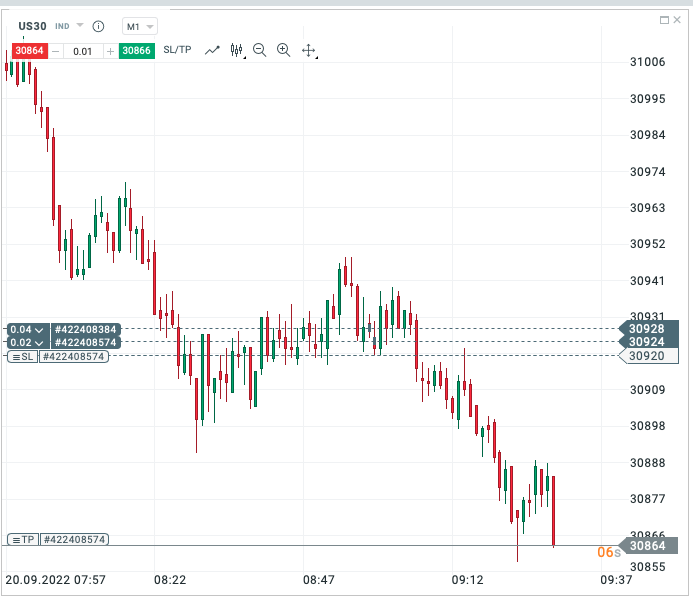The height and width of the screenshot is (600, 693).
Task: Click the SL order number label #422408574
Action: pyautogui.click(x=74, y=357)
